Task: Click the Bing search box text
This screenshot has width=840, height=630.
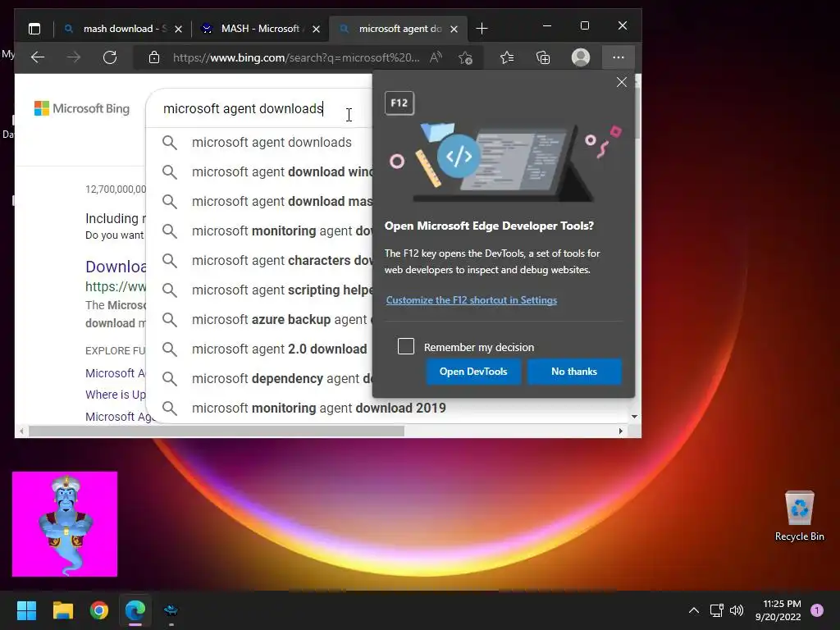Action: 243,109
